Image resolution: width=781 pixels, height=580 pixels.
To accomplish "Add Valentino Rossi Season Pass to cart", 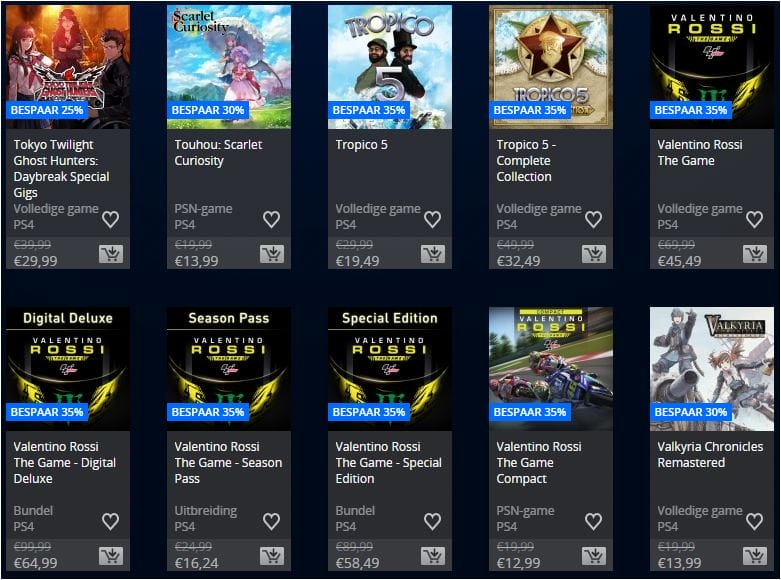I will (x=272, y=556).
